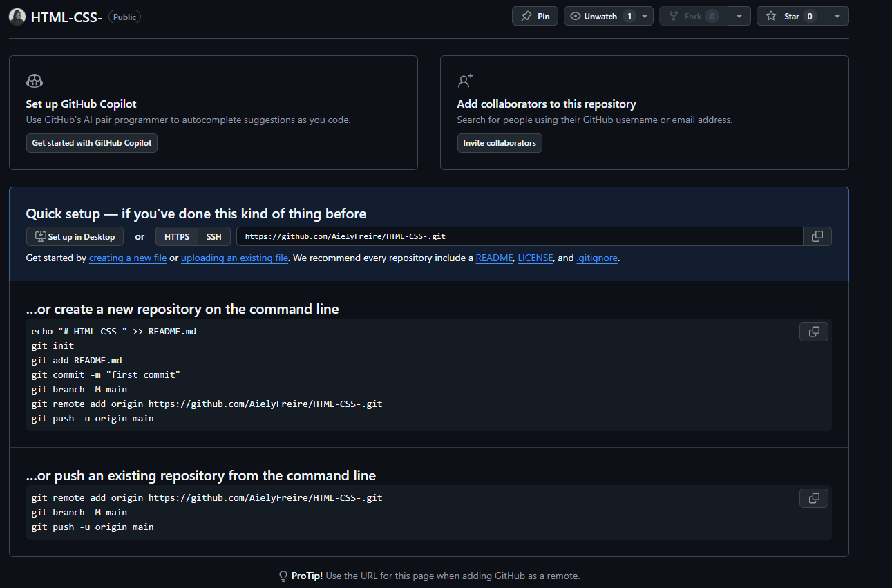This screenshot has width=892, height=588.
Task: Copy the push existing repository commands
Action: point(814,498)
